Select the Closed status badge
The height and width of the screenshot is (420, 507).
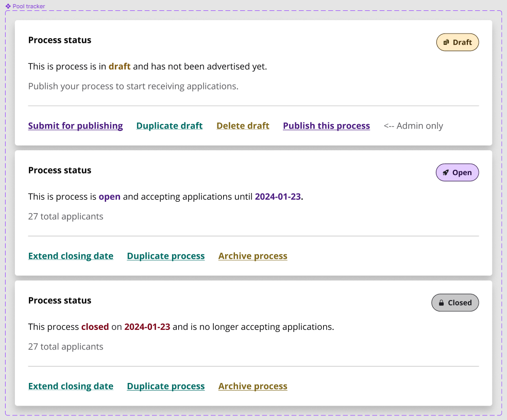[455, 303]
